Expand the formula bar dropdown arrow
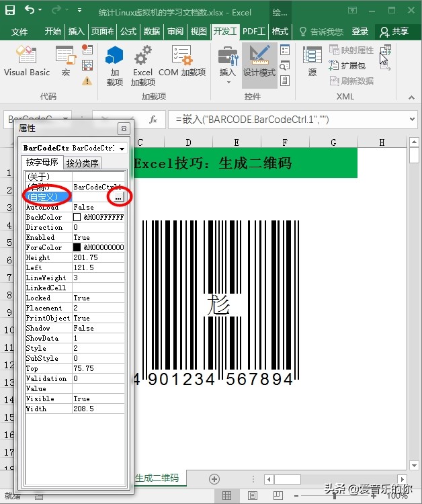This screenshot has height=504, width=422. [x=412, y=119]
